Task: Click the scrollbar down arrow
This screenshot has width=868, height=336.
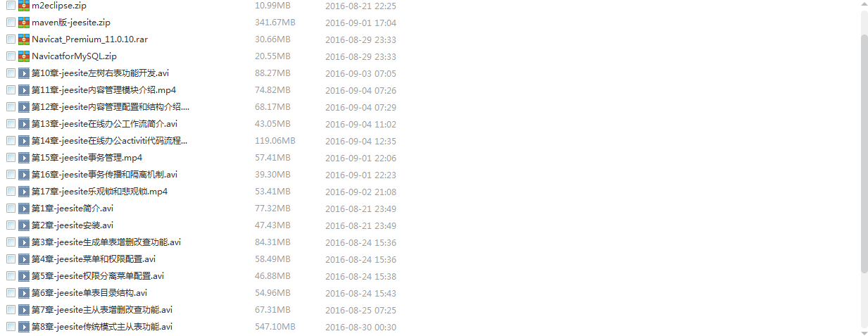Action: pos(864,332)
